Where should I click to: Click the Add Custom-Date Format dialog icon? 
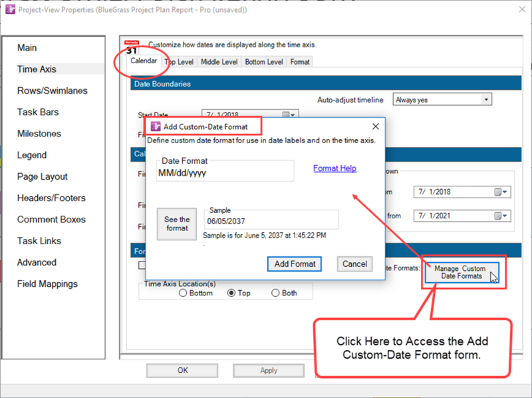(x=156, y=126)
